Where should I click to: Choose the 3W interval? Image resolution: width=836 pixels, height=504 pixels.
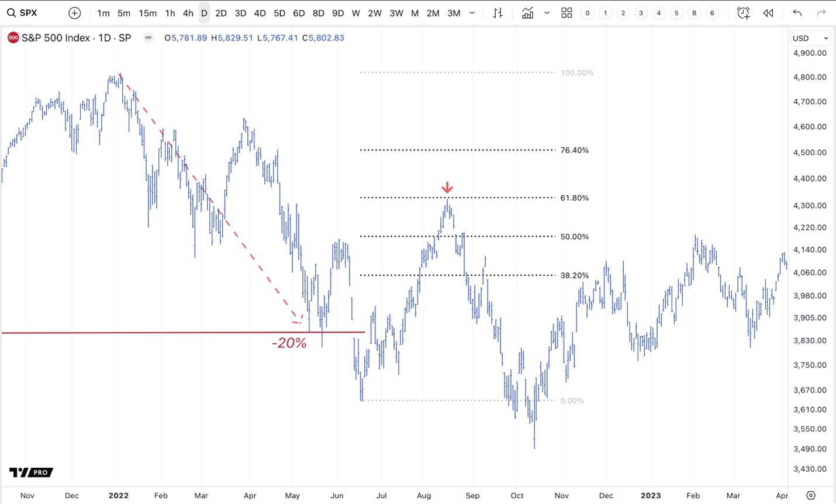point(396,13)
